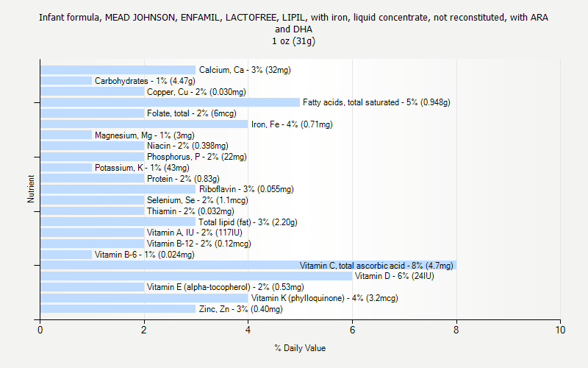This screenshot has height=368, width=588.
Task: Select the Riboflavin 3% label
Action: click(246, 189)
